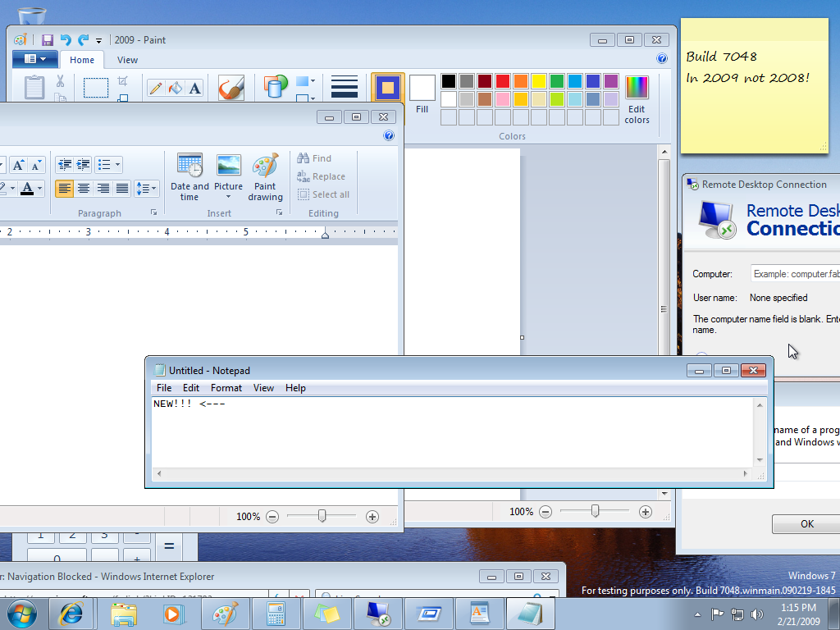Pick the yellow color swatch
The width and height of the screenshot is (840, 630).
[538, 81]
